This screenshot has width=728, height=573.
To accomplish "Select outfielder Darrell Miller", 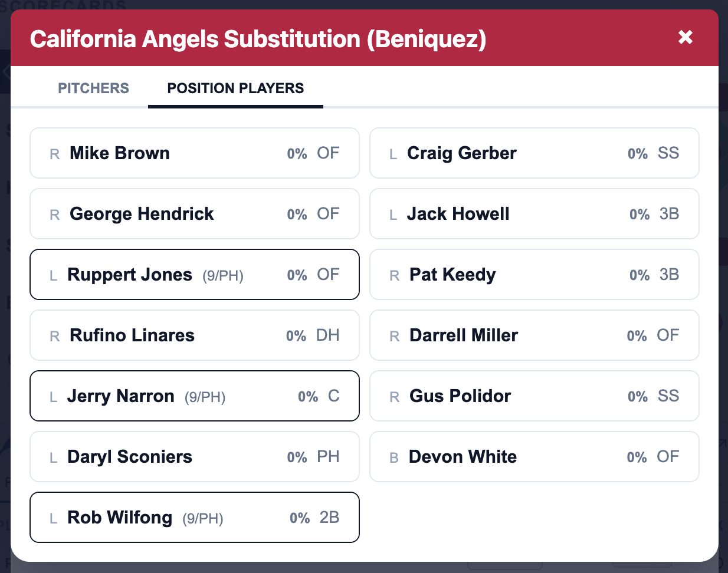I will pyautogui.click(x=534, y=335).
